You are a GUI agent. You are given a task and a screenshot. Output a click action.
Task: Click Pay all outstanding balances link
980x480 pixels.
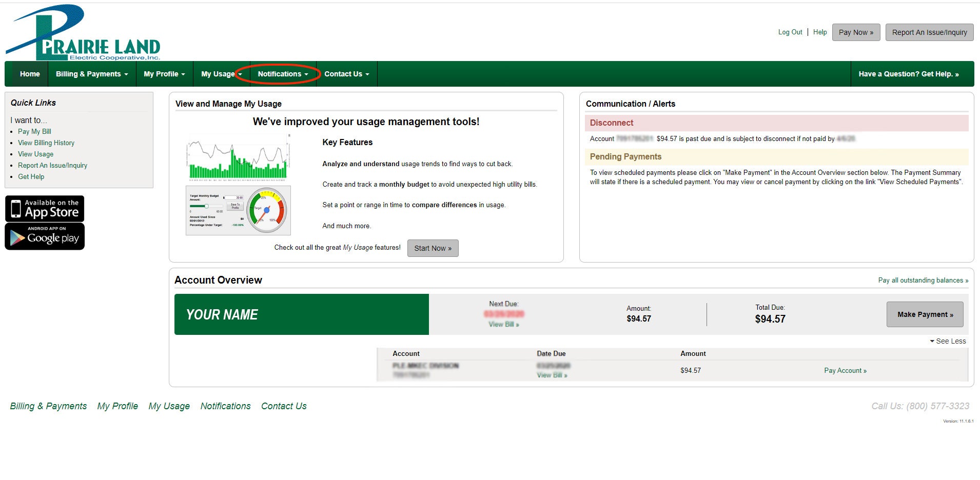pyautogui.click(x=923, y=280)
